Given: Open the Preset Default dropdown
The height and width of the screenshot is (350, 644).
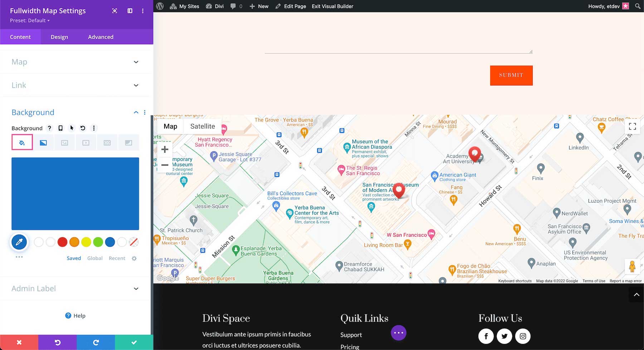Looking at the screenshot, I should 29,20.
